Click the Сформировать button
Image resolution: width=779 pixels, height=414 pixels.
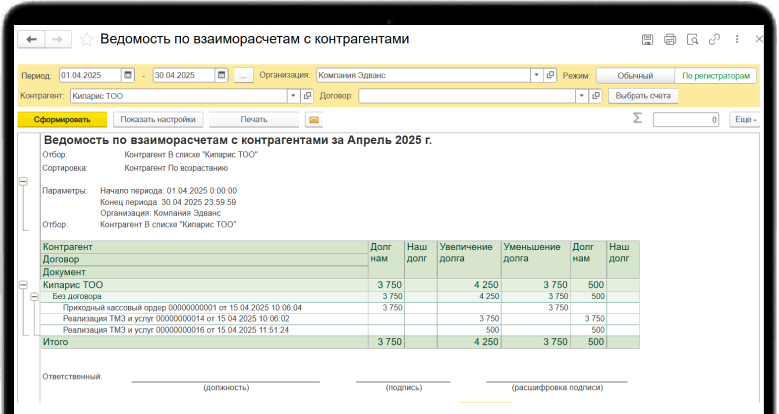[x=62, y=120]
